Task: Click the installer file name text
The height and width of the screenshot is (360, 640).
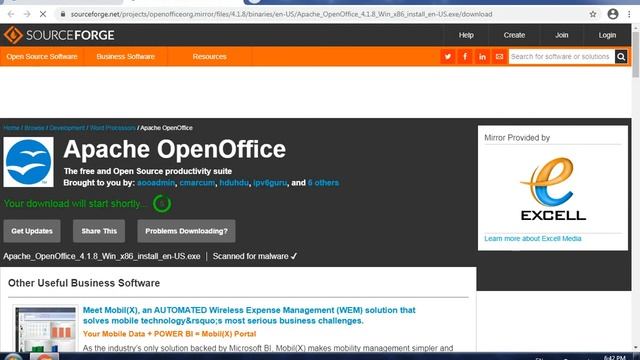Action: coord(102,256)
